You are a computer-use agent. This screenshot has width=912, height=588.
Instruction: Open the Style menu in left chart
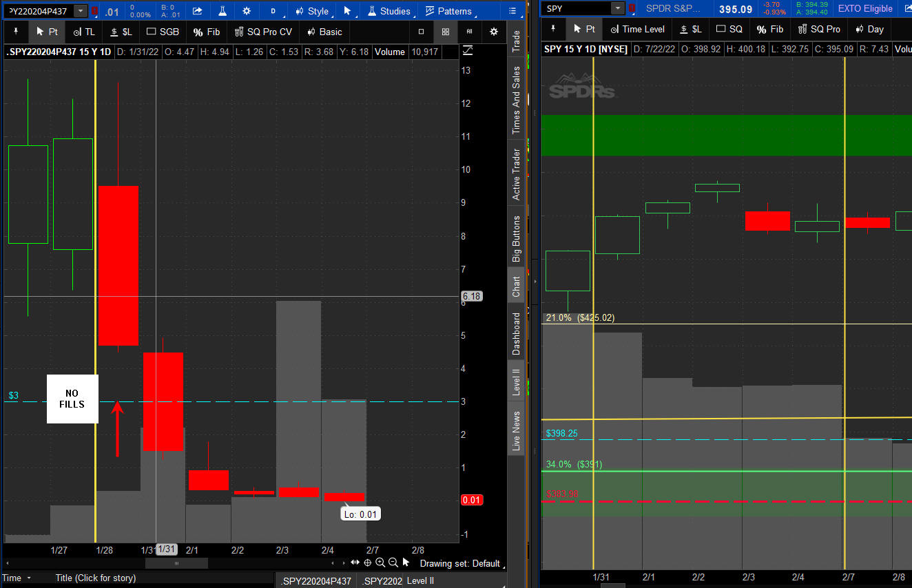(x=313, y=11)
